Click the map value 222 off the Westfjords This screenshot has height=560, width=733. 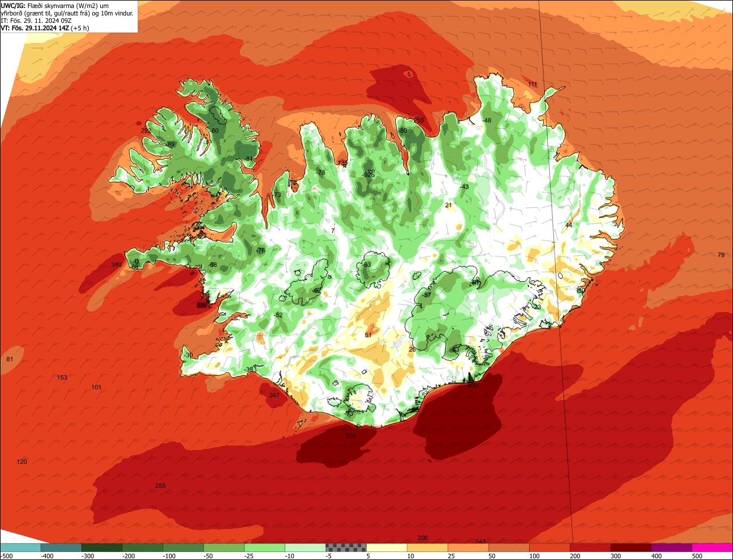[146, 131]
